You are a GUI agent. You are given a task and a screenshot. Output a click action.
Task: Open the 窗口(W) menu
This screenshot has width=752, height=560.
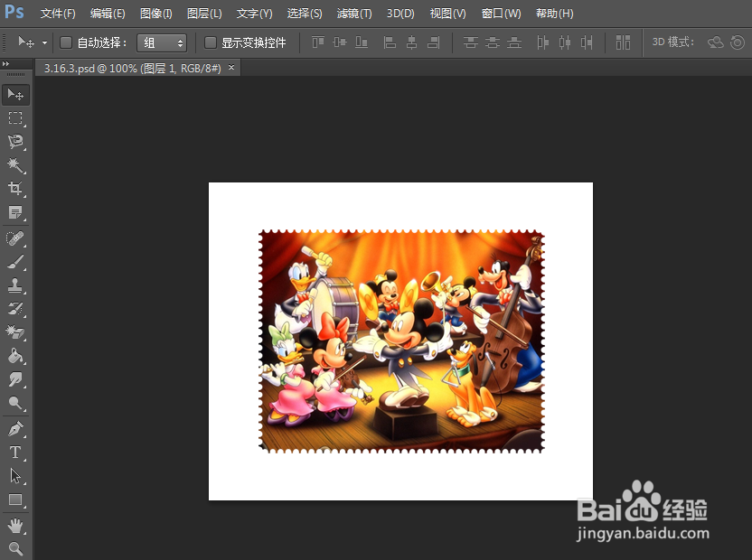click(x=501, y=14)
